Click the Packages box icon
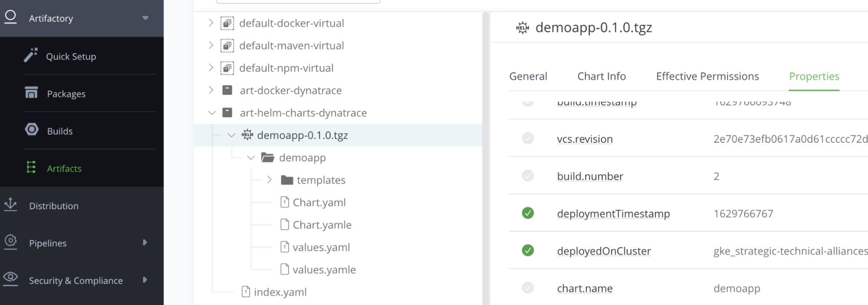 coord(31,92)
